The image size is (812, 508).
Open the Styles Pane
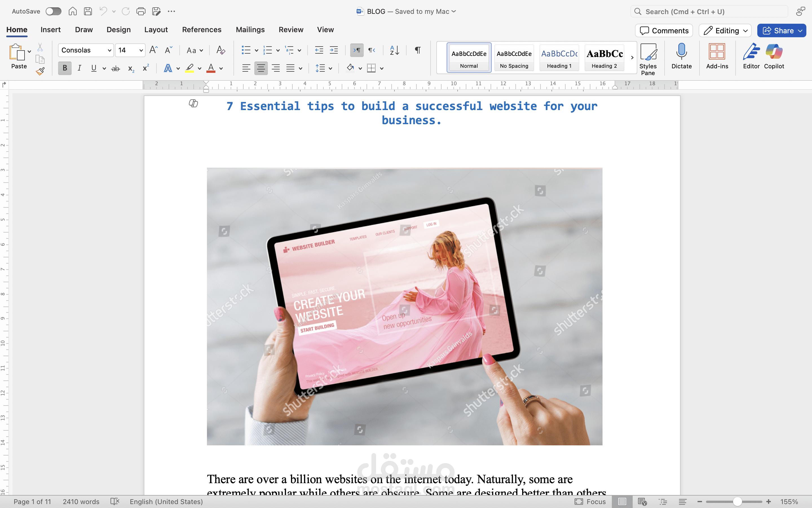tap(648, 59)
